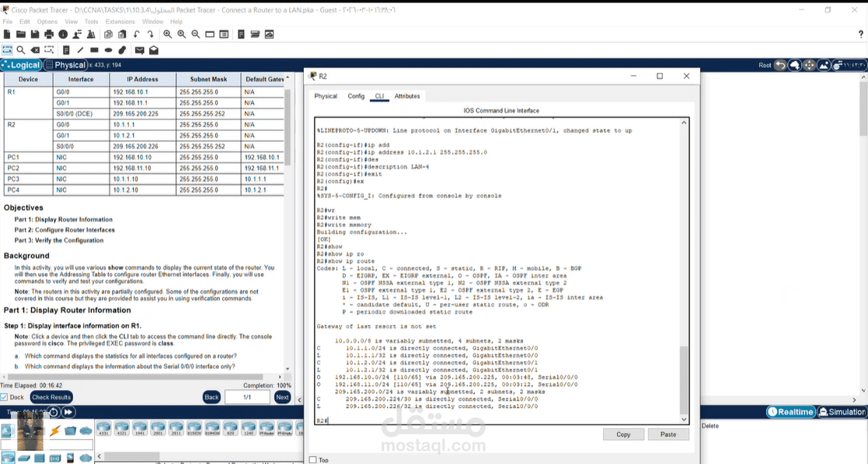Open the Extensions menu

click(120, 22)
